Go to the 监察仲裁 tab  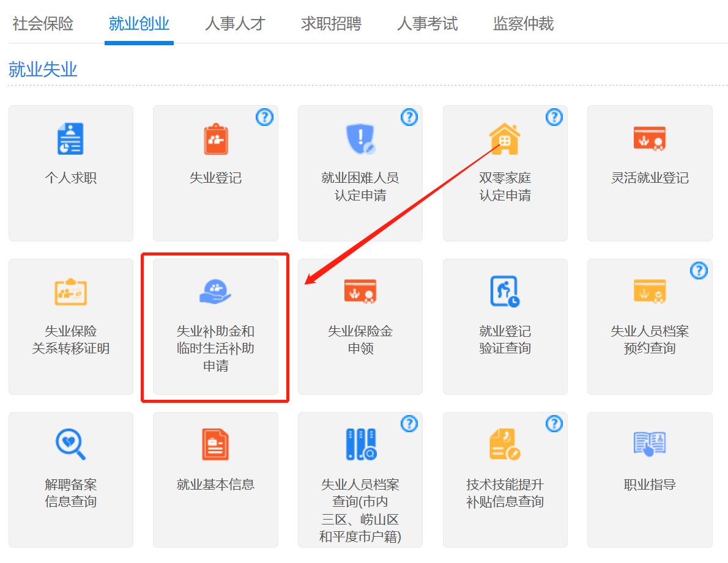point(523,24)
